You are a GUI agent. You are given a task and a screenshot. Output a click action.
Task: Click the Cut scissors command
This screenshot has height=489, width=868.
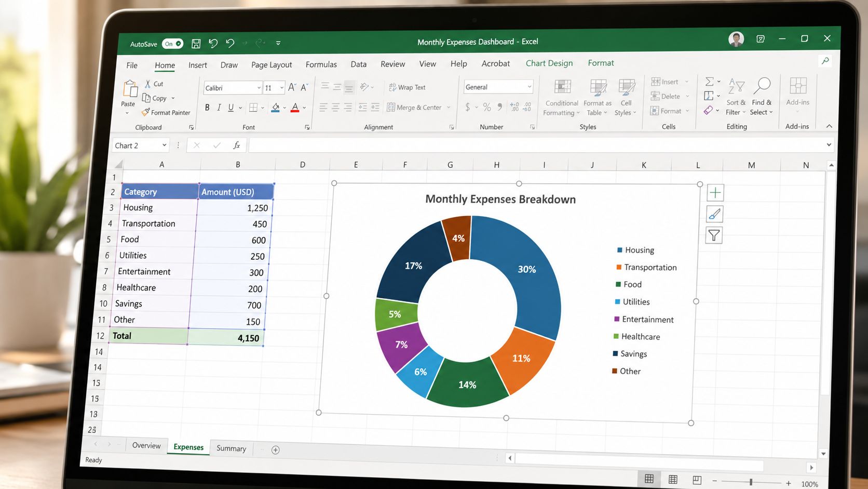[x=154, y=84]
